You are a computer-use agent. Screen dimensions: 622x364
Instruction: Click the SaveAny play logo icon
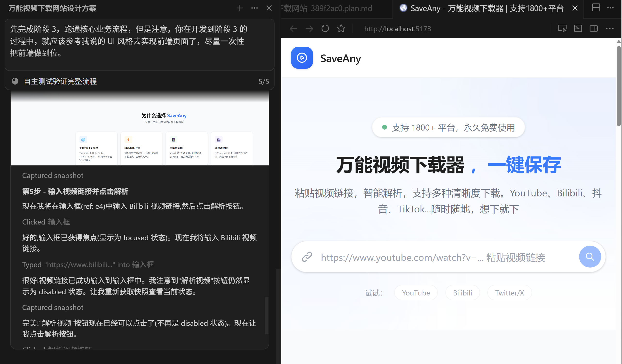(302, 58)
